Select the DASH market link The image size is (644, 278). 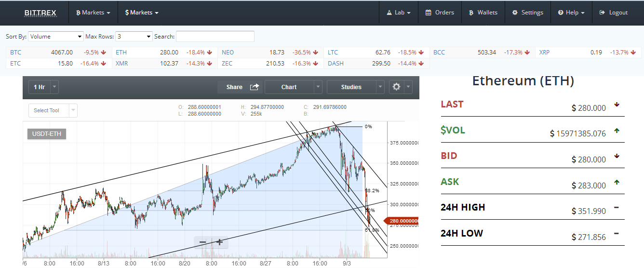335,63
